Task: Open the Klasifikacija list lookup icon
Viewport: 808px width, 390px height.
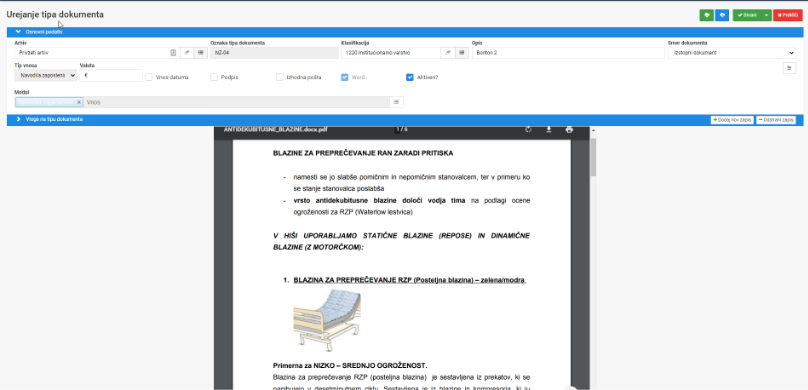Action: pyautogui.click(x=461, y=53)
